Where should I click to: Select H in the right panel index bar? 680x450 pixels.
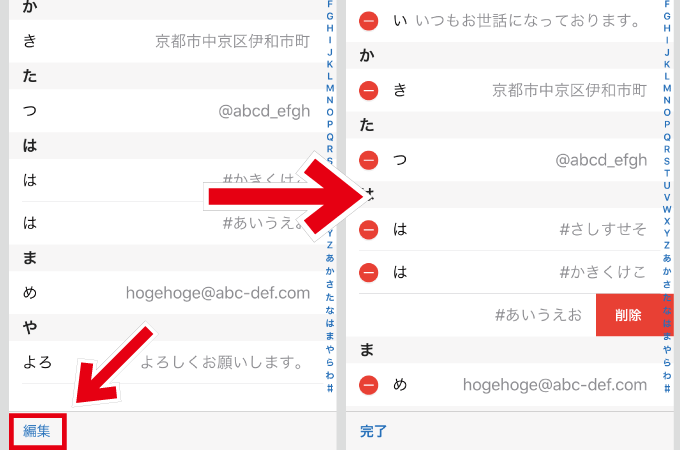pos(667,28)
